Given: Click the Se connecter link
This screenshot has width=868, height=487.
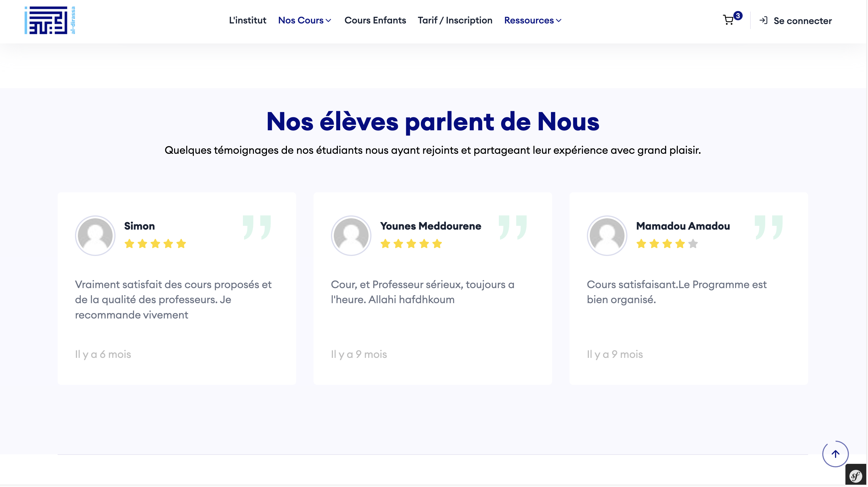Looking at the screenshot, I should 802,21.
